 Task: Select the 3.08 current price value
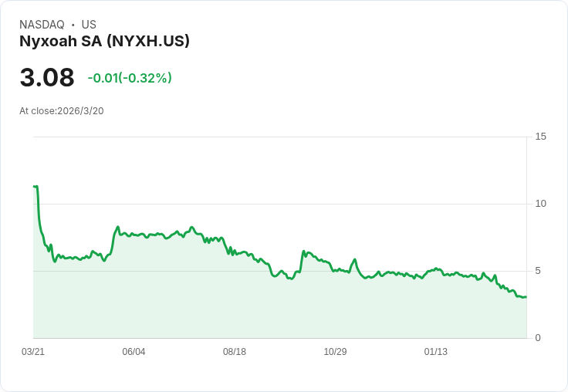coord(47,78)
